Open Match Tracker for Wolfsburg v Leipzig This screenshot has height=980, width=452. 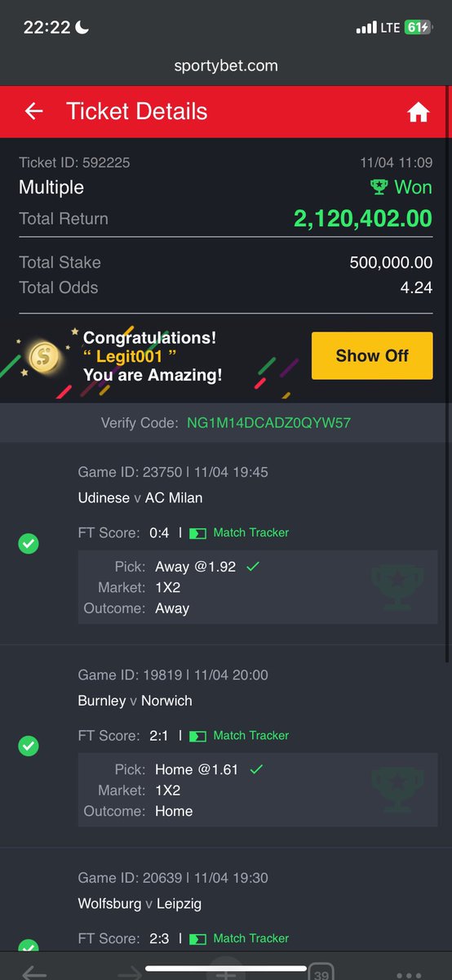coord(240,939)
